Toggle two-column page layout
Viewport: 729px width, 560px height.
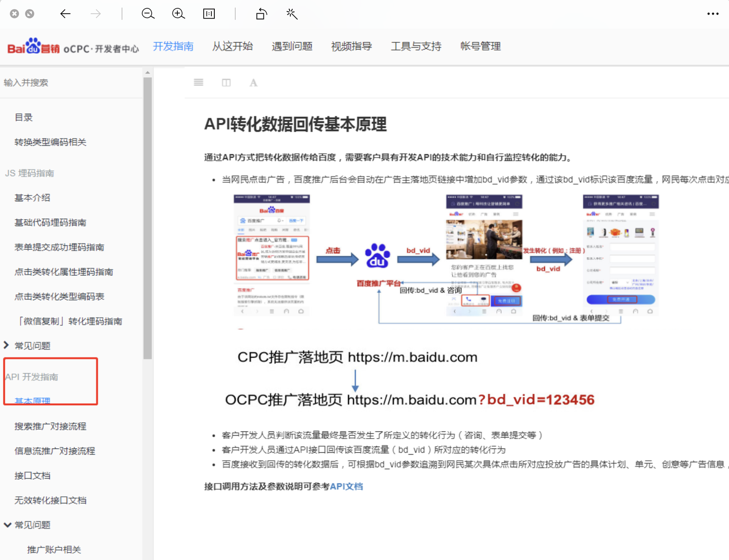pyautogui.click(x=226, y=82)
